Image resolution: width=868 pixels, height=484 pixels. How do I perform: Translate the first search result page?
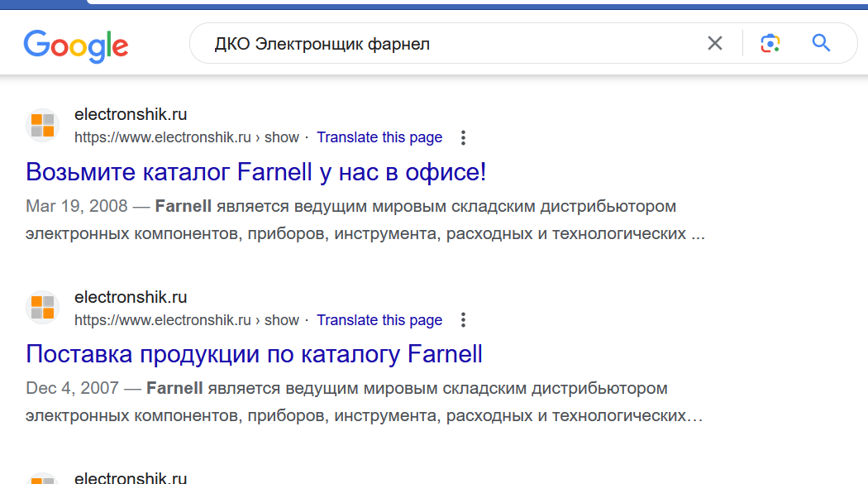pyautogui.click(x=379, y=137)
